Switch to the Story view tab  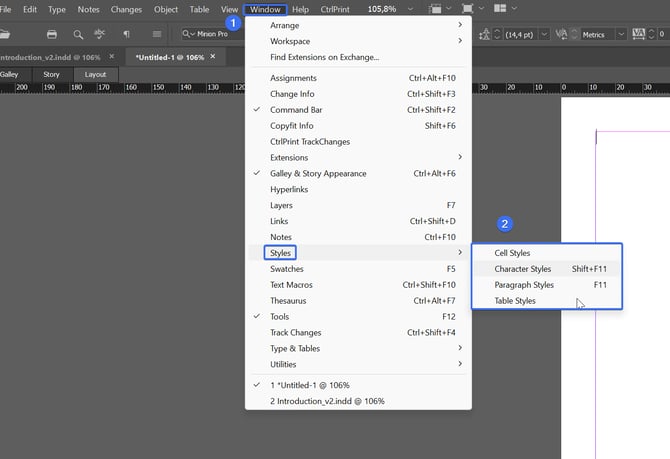click(50, 74)
